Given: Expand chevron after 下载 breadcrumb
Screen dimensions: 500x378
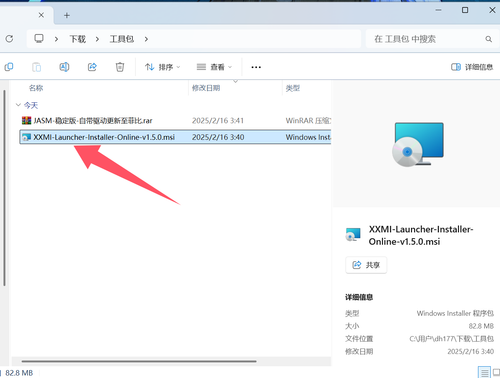Looking at the screenshot, I should point(97,39).
